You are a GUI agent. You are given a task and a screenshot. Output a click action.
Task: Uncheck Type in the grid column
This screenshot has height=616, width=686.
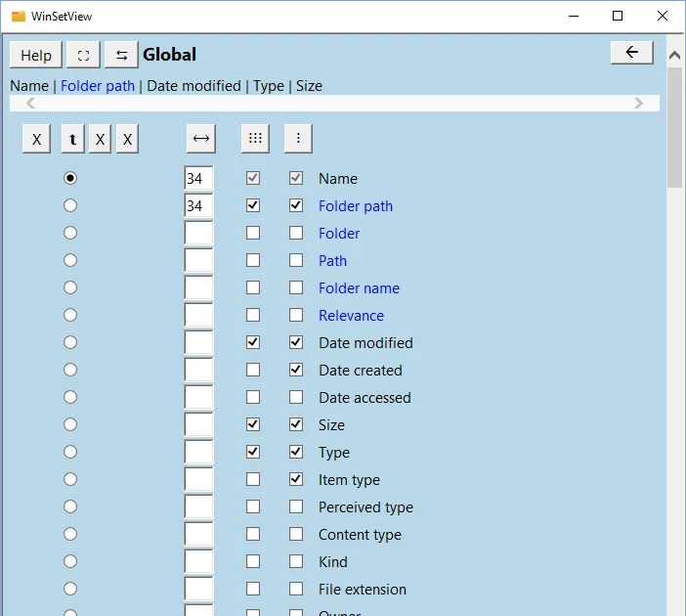click(x=253, y=452)
